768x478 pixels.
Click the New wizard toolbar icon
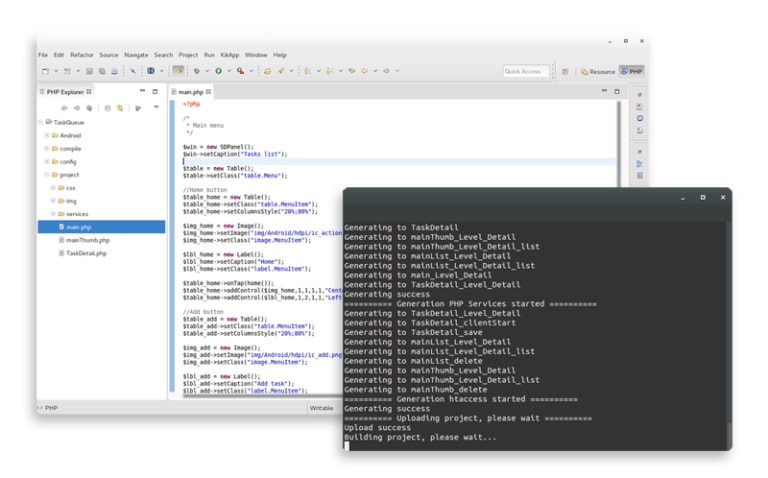pos(45,71)
